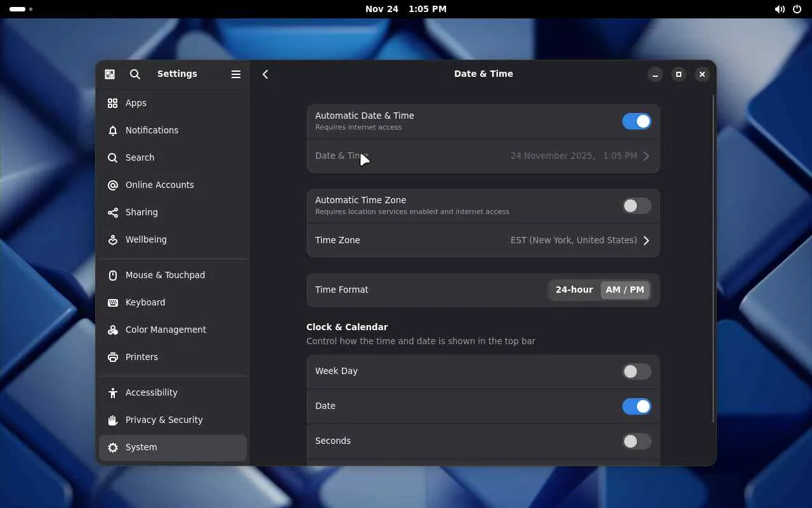
Task: Click the Privacy & Security hand icon
Action: [x=113, y=420]
